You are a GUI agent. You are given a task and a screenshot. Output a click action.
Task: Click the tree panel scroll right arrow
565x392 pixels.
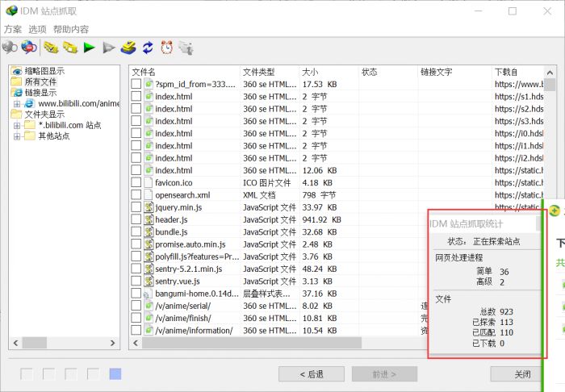113,343
